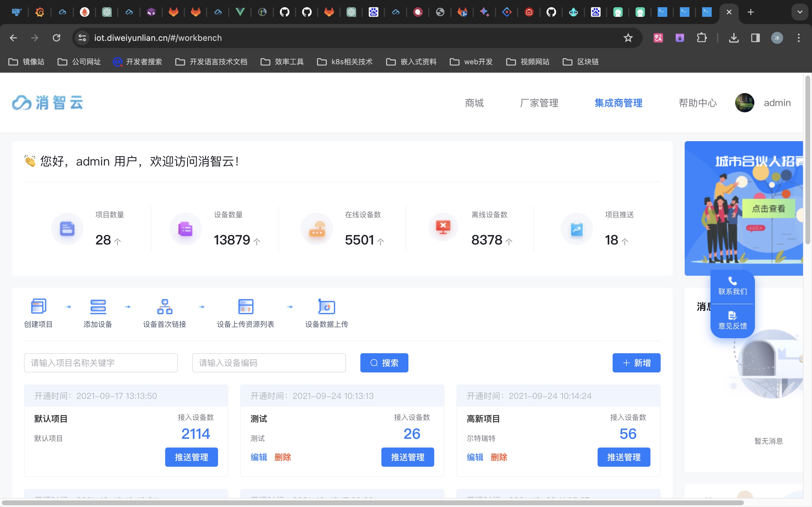Reload the page
This screenshot has width=812, height=507.
click(56, 38)
